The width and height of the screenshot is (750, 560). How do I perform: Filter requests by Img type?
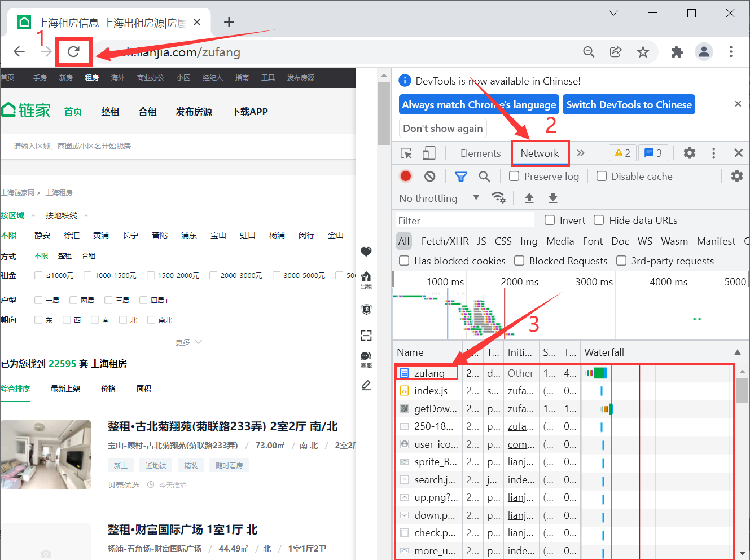[529, 241]
